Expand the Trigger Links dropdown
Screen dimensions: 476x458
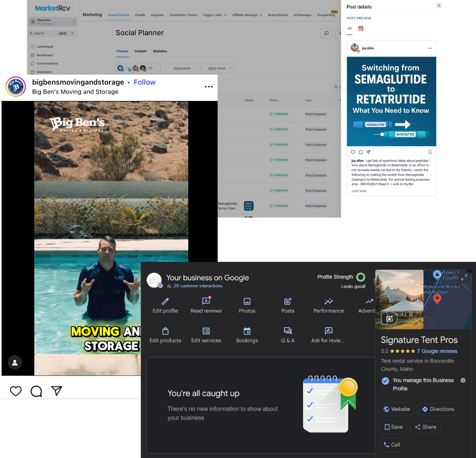tap(214, 15)
